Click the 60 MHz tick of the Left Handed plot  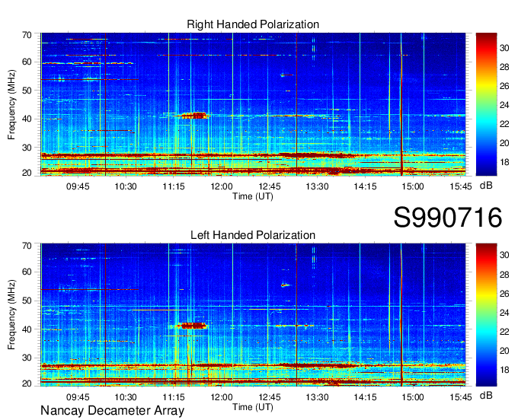coord(27,272)
